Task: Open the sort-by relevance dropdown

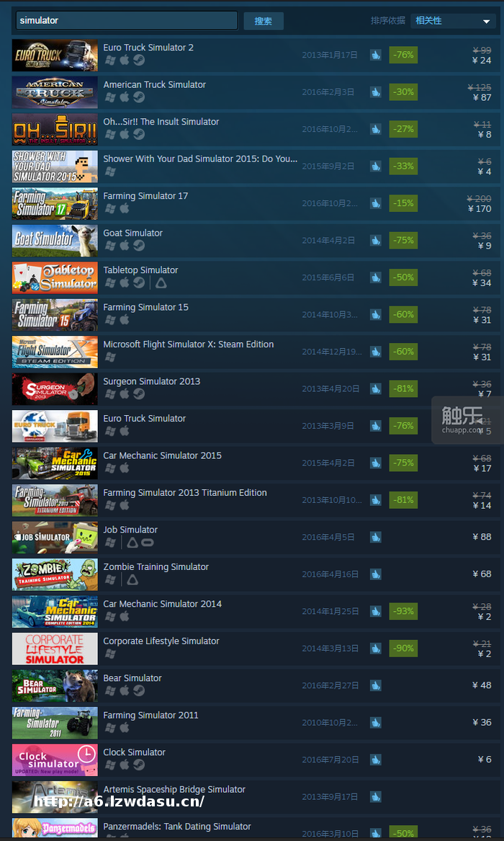Action: click(x=453, y=21)
